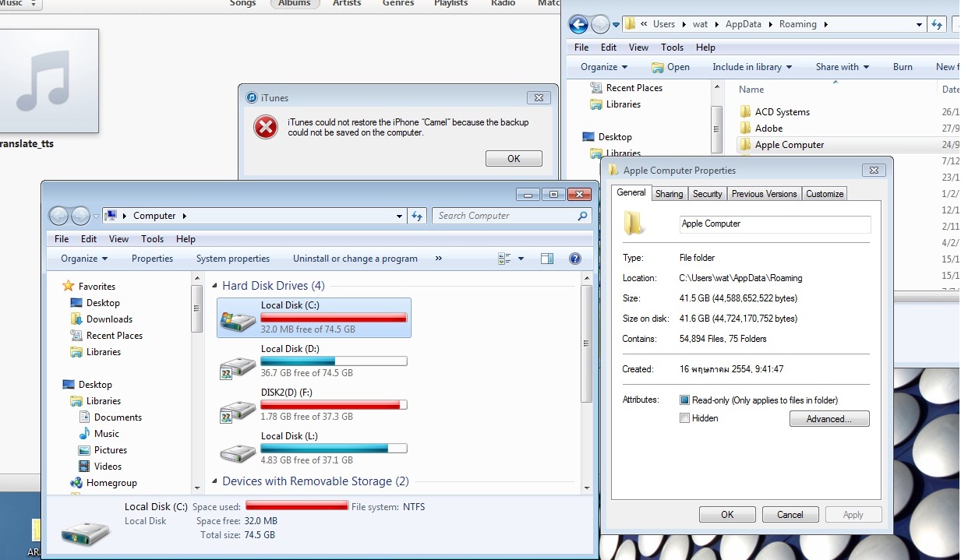This screenshot has height=560, width=961.
Task: Click the Apple Computer folder name field
Action: 775,224
